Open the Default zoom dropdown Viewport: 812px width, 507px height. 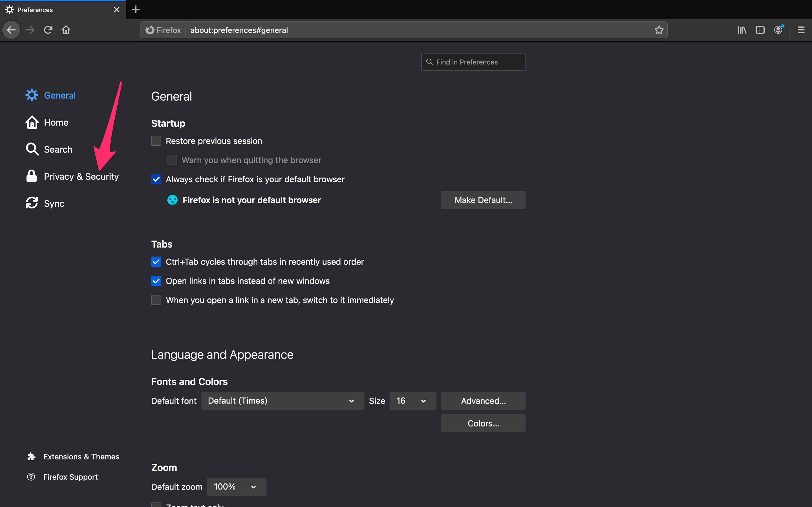pos(236,486)
